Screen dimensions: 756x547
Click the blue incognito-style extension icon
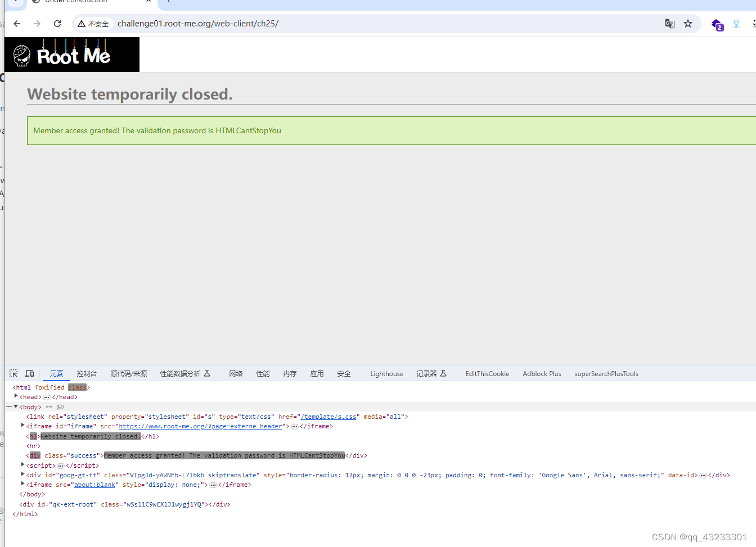coord(736,24)
